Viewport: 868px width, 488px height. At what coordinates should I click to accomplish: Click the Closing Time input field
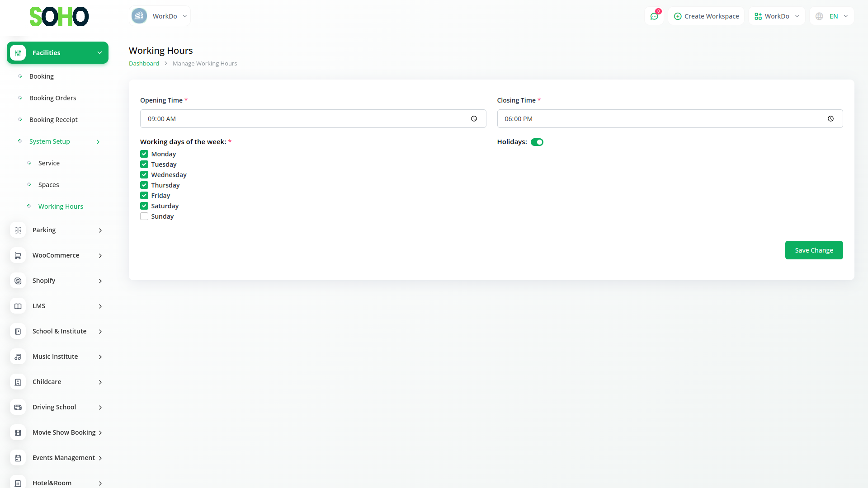click(x=660, y=119)
